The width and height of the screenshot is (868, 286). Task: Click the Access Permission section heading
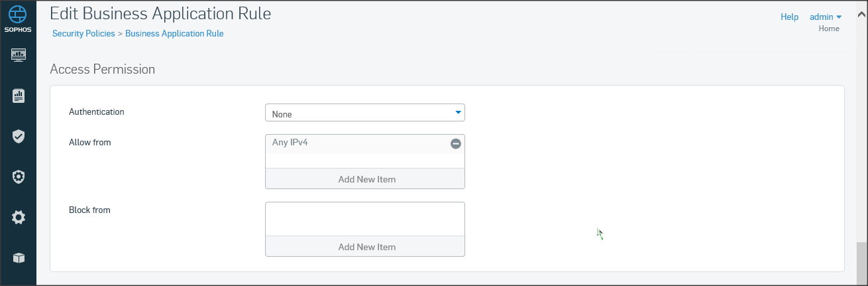pyautogui.click(x=102, y=69)
